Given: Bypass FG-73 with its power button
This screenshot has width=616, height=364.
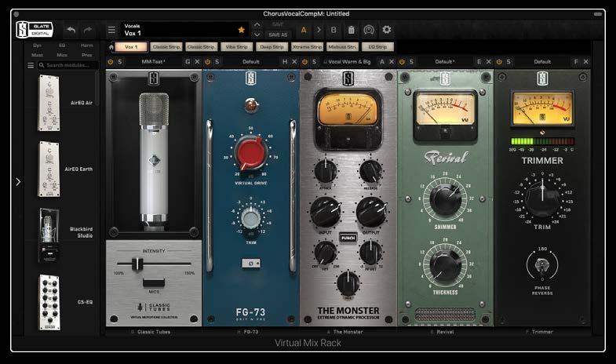Looking at the screenshot, I should [207, 62].
